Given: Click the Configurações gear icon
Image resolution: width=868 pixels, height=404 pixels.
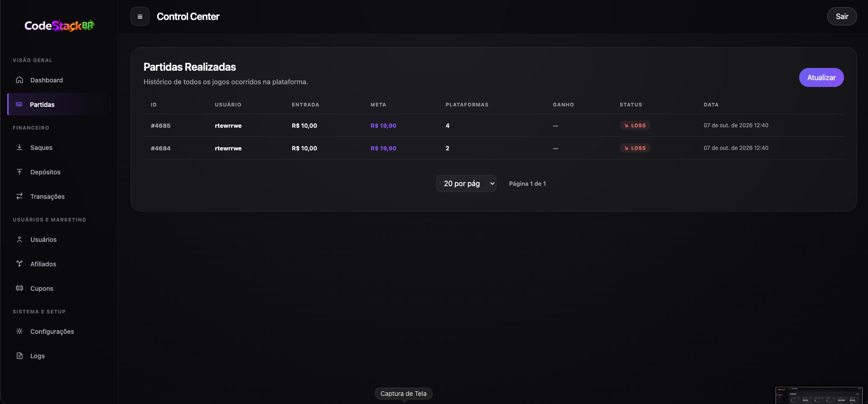Looking at the screenshot, I should pos(19,331).
